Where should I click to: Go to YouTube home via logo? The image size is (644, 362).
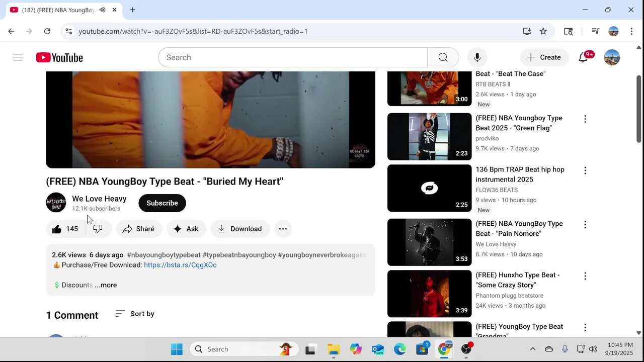tap(59, 58)
